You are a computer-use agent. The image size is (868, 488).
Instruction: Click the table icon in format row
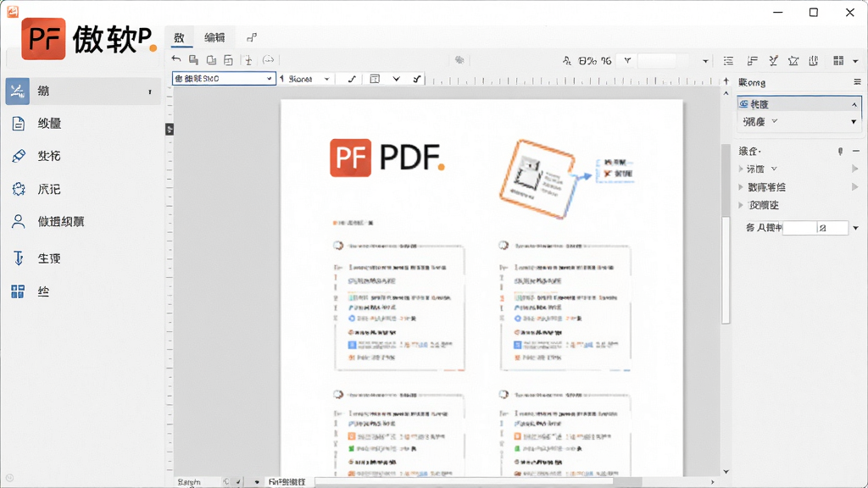pos(375,79)
